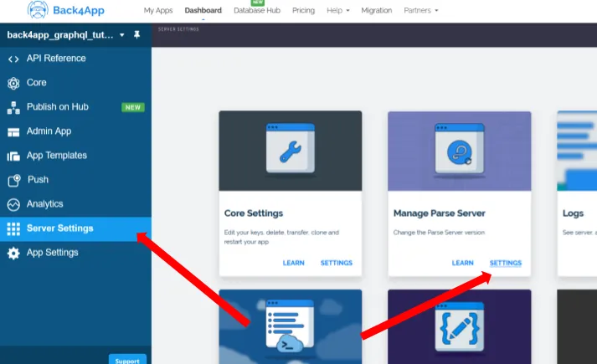Click the Server Settings grid icon
This screenshot has width=597, height=364.
click(13, 229)
